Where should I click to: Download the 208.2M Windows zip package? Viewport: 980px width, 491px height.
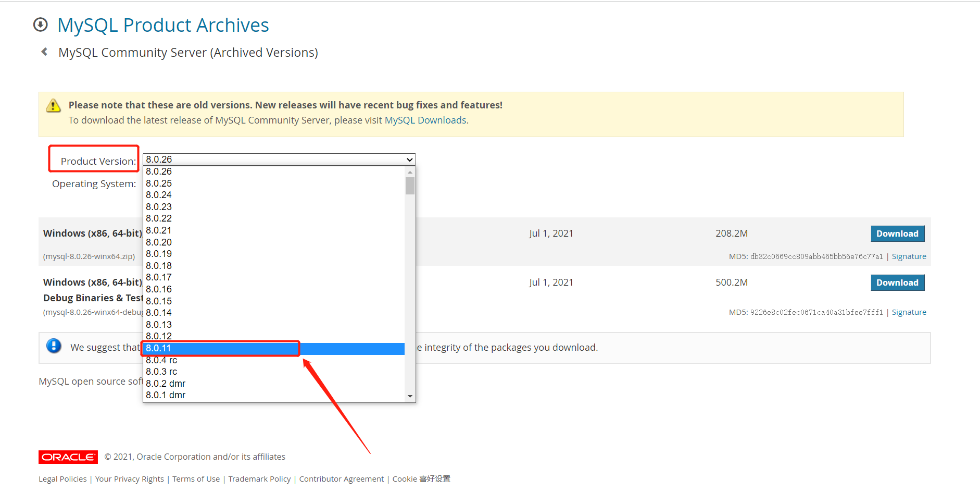(x=898, y=234)
